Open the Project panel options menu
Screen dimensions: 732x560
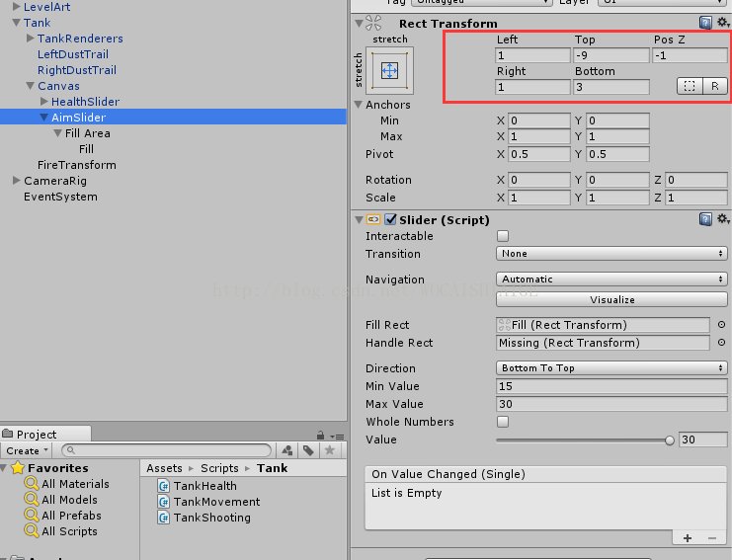(337, 437)
